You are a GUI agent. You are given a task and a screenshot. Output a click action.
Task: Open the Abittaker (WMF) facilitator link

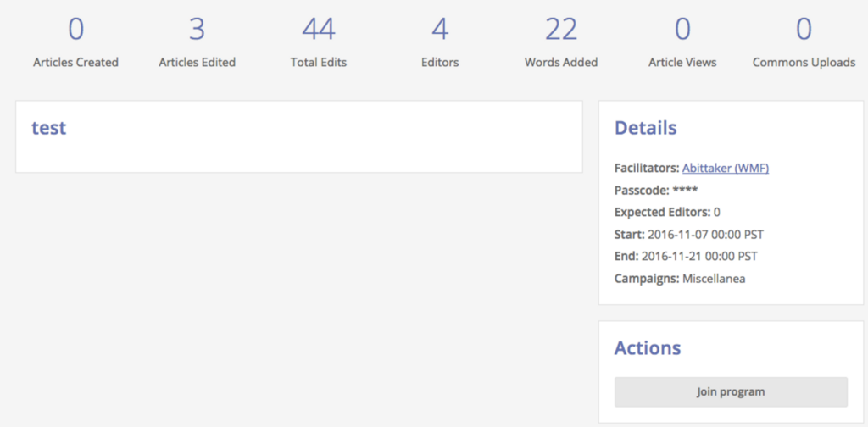coord(726,168)
